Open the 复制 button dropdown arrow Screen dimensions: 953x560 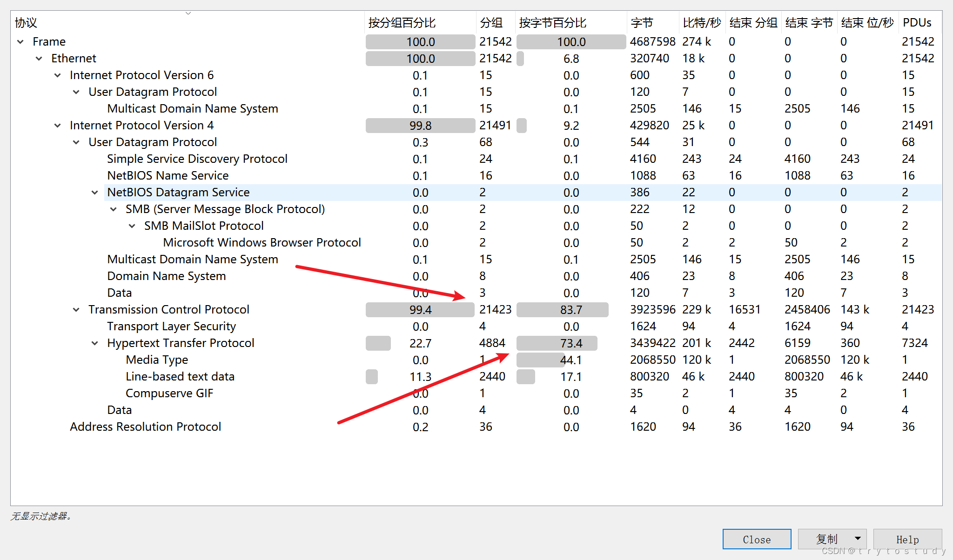click(857, 539)
